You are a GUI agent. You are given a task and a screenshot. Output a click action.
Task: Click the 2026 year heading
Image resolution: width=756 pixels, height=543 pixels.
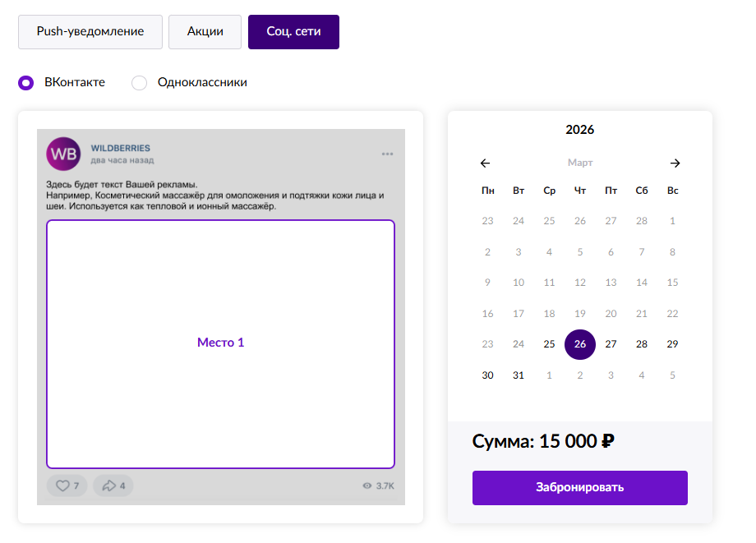580,130
